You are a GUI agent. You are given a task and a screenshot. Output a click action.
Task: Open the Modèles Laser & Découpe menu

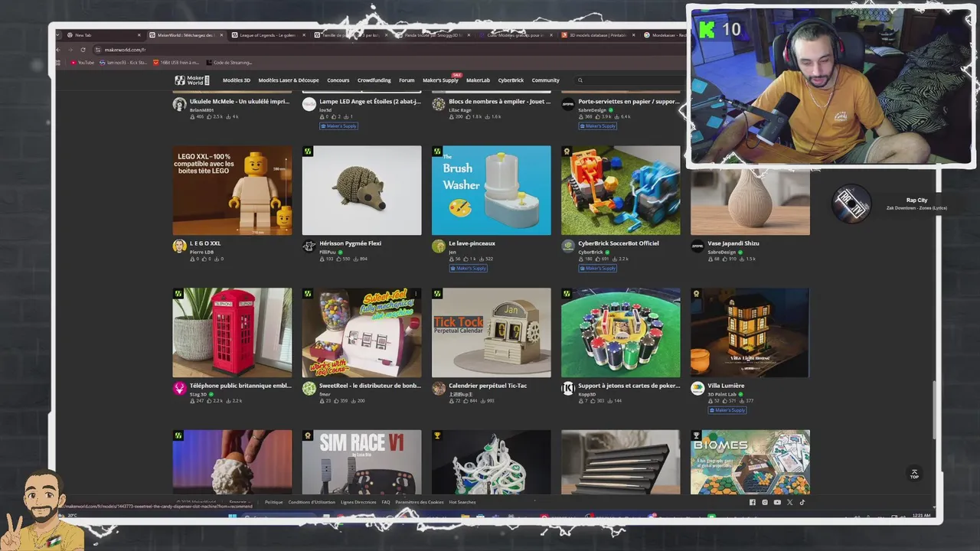click(289, 80)
